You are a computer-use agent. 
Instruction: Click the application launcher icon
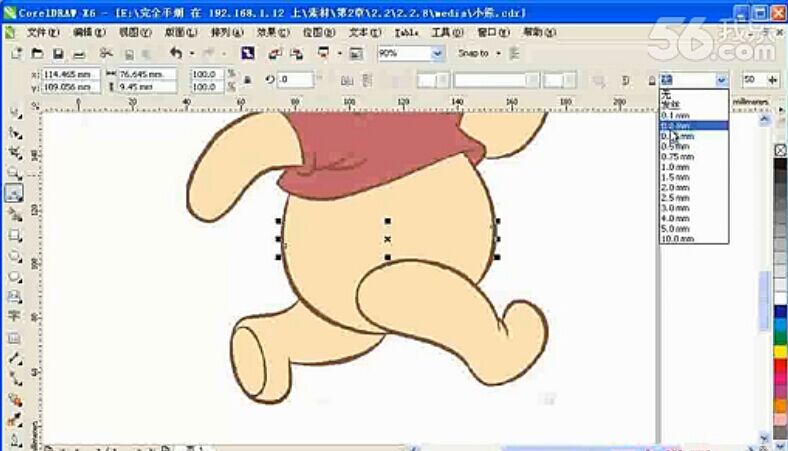coord(323,53)
